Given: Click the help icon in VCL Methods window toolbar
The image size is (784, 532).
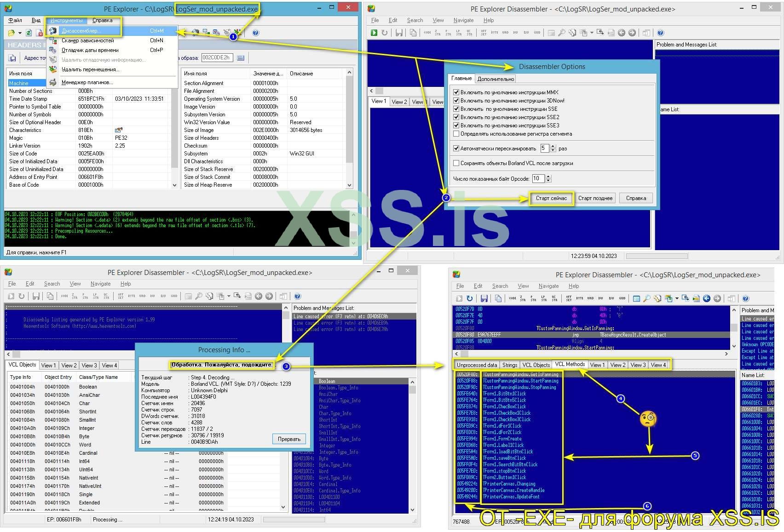Looking at the screenshot, I should pos(746,298).
